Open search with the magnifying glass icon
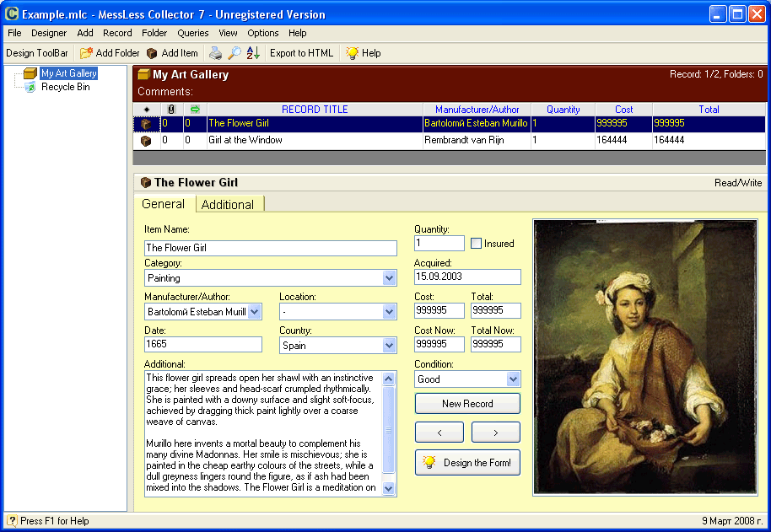 click(235, 53)
